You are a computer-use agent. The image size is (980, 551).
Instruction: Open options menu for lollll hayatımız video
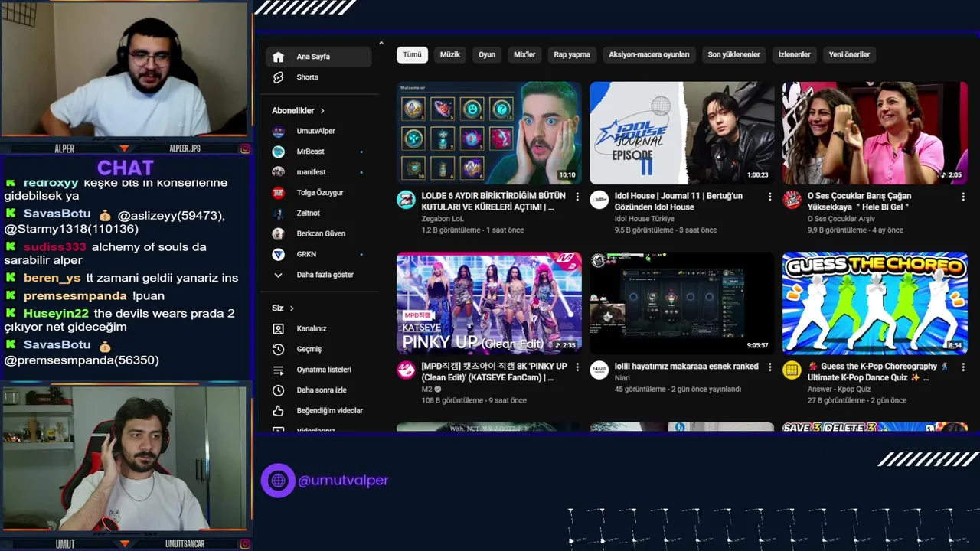click(770, 367)
